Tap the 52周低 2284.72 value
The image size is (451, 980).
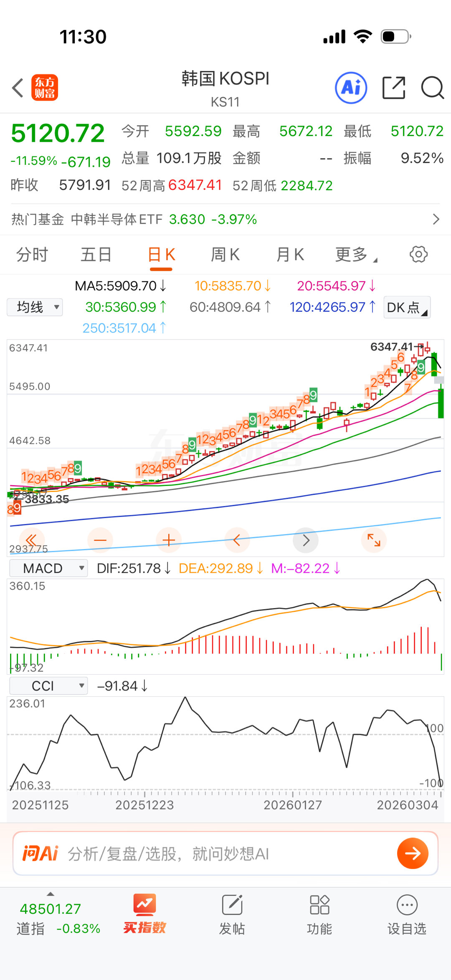coord(307,185)
